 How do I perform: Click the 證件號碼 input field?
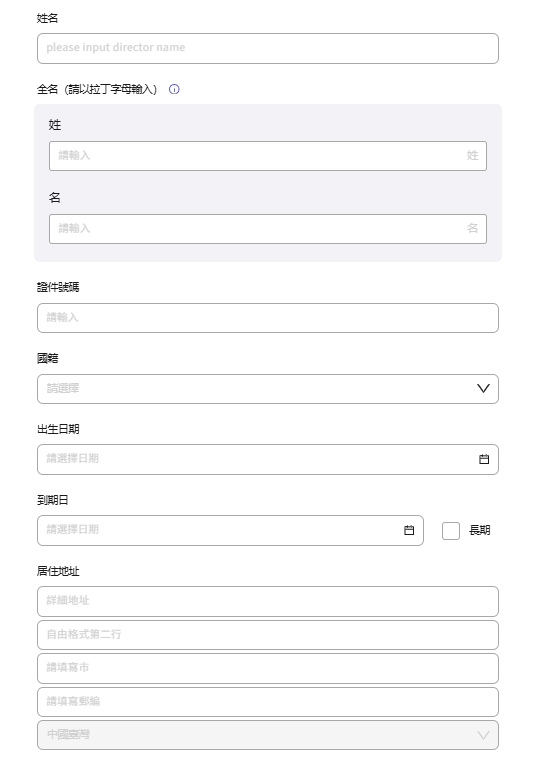268,318
